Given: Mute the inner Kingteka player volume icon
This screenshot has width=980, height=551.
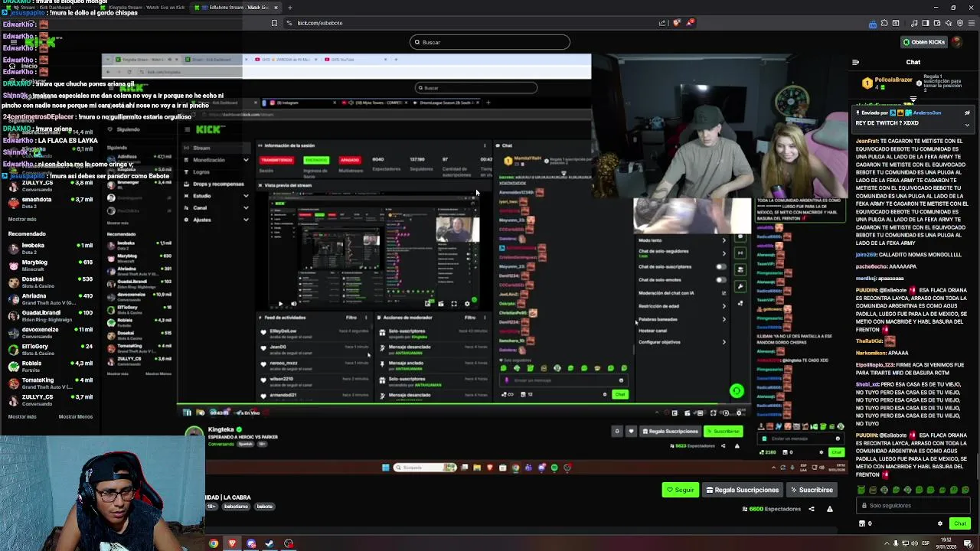Looking at the screenshot, I should [201, 412].
